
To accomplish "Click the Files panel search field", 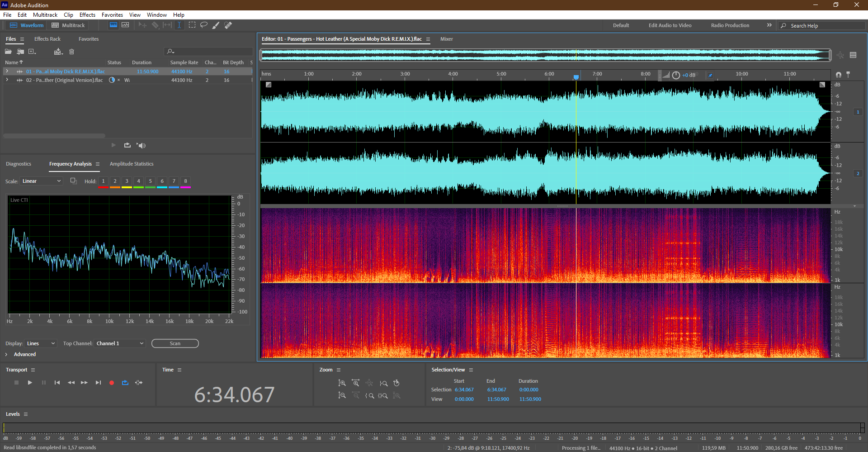I will pyautogui.click(x=208, y=52).
